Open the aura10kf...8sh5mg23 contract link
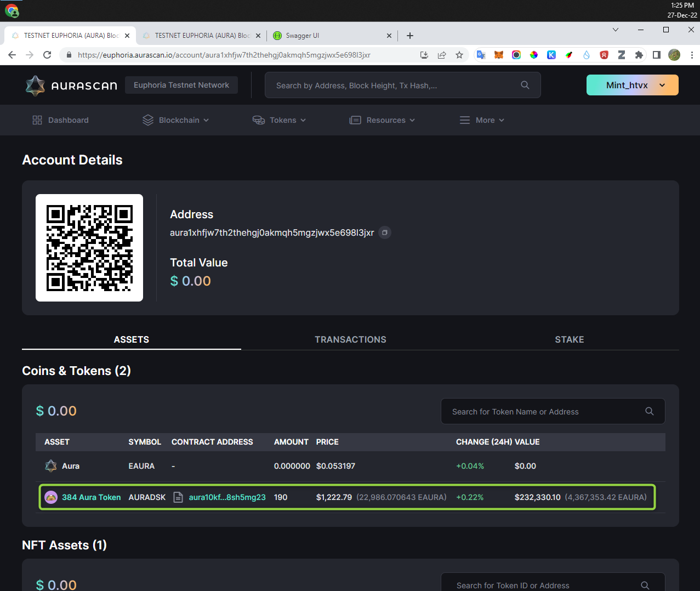 tap(226, 497)
